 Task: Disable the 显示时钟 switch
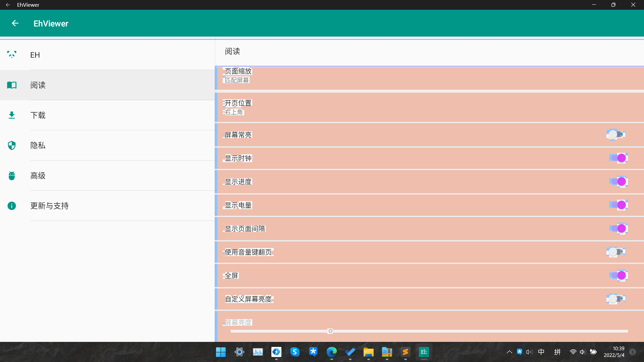click(x=618, y=158)
